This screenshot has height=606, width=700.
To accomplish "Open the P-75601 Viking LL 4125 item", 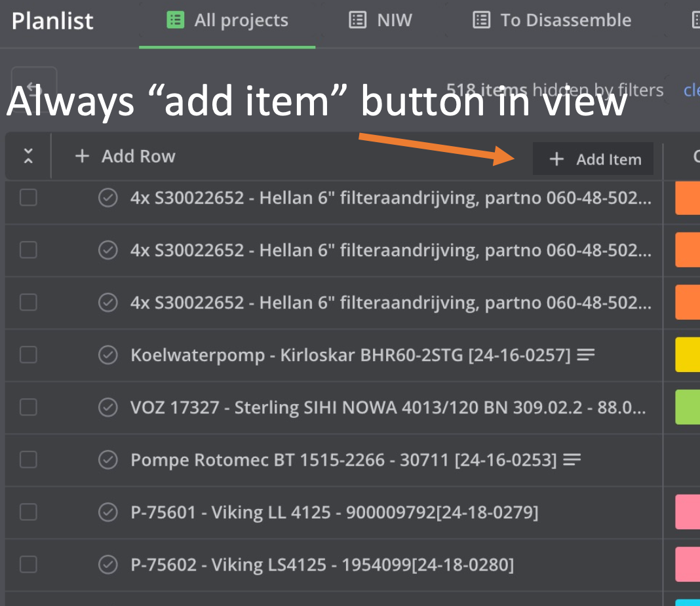I will [x=334, y=512].
